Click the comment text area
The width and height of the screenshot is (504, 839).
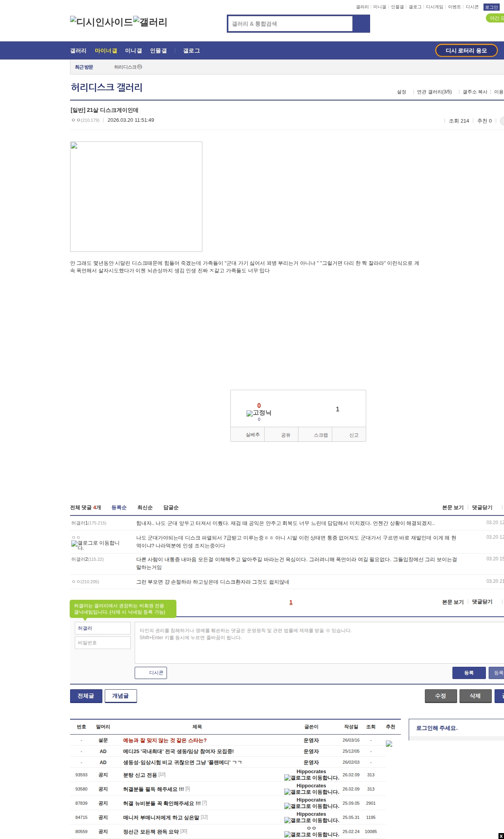[319, 643]
